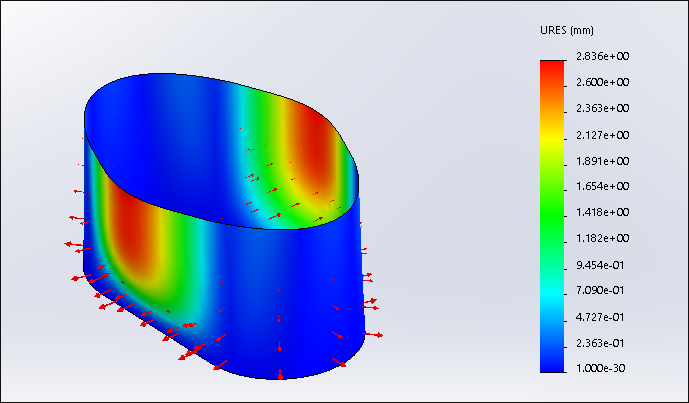Viewport: 689px width, 403px height.
Task: Select the legend value 9.454e-01
Action: tap(600, 265)
